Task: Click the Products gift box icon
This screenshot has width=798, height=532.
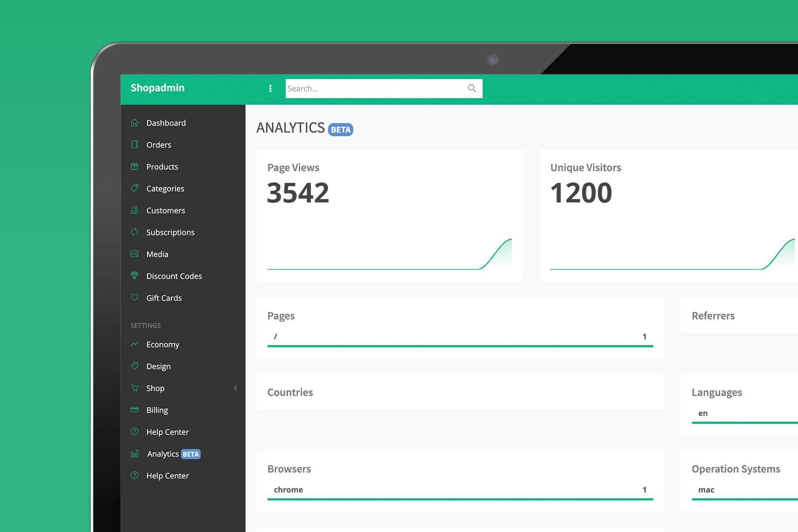Action: click(134, 166)
